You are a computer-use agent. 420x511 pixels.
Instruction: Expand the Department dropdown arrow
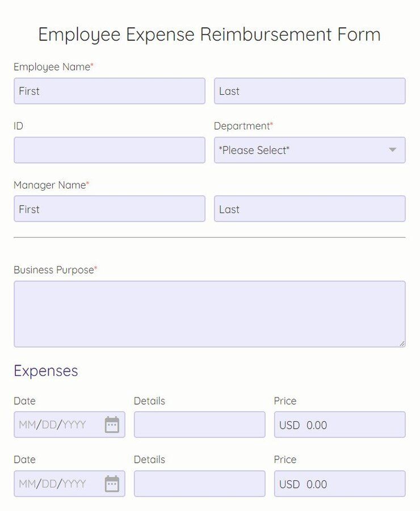click(x=392, y=150)
